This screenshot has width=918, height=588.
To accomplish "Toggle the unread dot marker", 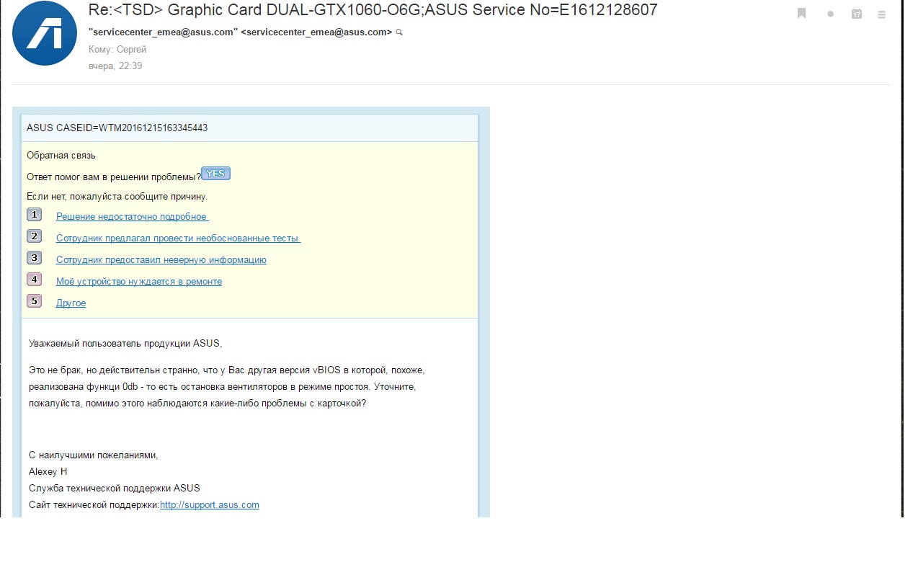I will point(830,14).
